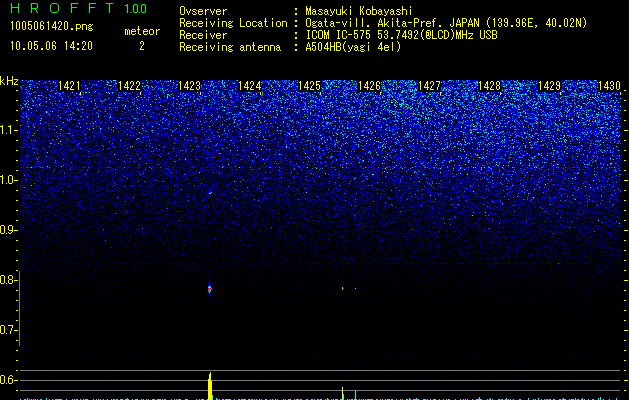629x400 pixels.
Task: Click the Receiving antenna field label
Action: (x=230, y=47)
